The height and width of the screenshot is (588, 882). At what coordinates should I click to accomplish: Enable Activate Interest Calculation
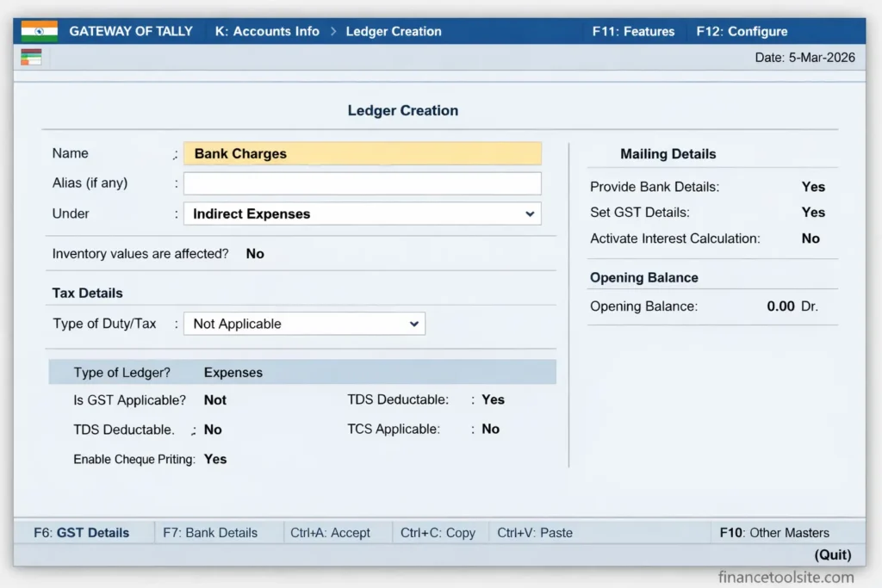coord(810,238)
